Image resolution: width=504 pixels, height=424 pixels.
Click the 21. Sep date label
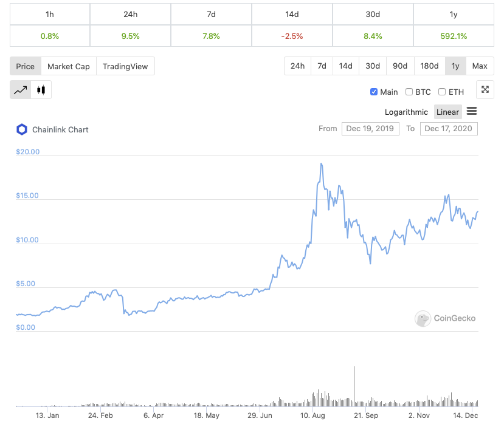click(x=366, y=415)
